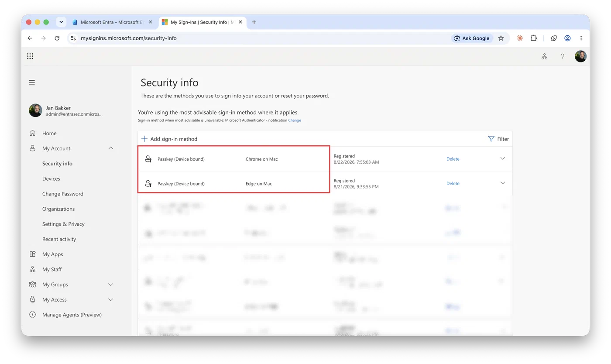Click the passkey icon for Edge on Mac
This screenshot has height=364, width=611.
tap(148, 183)
